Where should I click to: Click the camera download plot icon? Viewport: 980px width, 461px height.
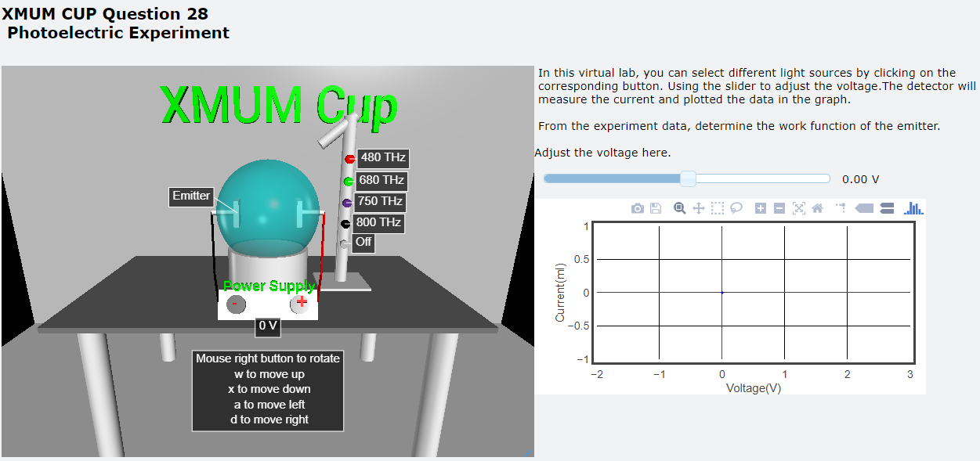click(x=638, y=208)
